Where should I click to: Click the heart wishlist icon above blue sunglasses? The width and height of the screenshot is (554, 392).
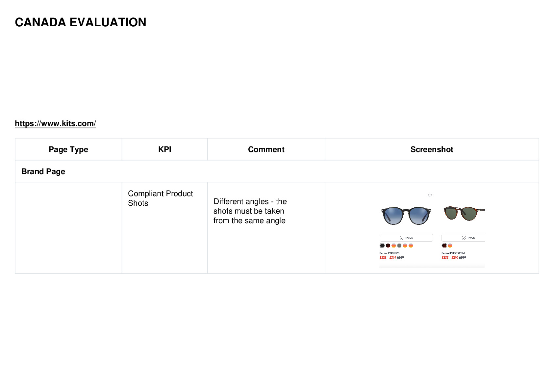pos(430,196)
